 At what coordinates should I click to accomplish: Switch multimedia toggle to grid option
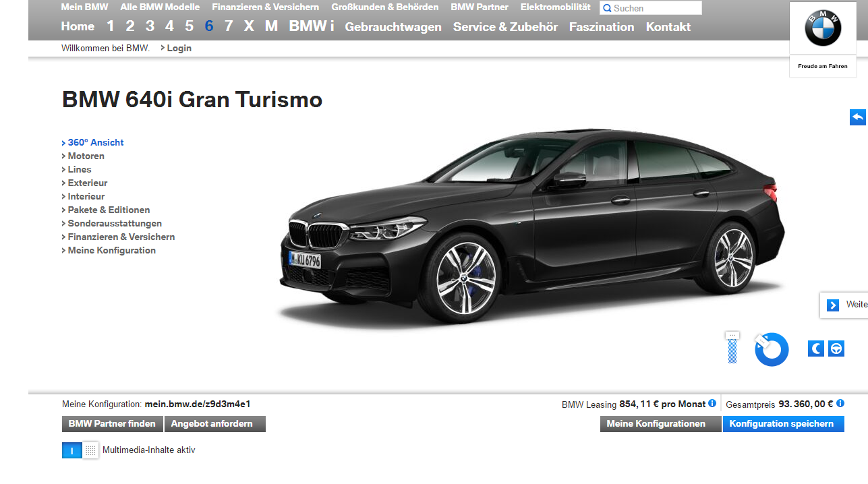(90, 450)
